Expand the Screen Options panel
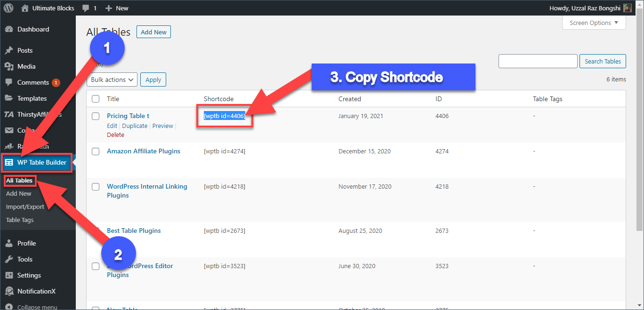Viewport: 644px width, 310px height. (x=594, y=23)
